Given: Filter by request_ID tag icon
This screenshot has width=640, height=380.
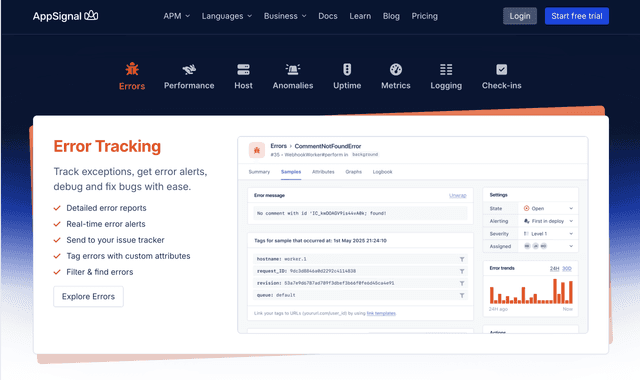Looking at the screenshot, I should click(462, 271).
